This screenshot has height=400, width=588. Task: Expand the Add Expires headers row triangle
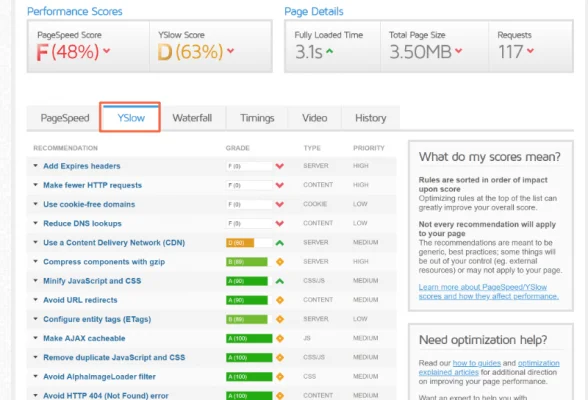(x=35, y=165)
